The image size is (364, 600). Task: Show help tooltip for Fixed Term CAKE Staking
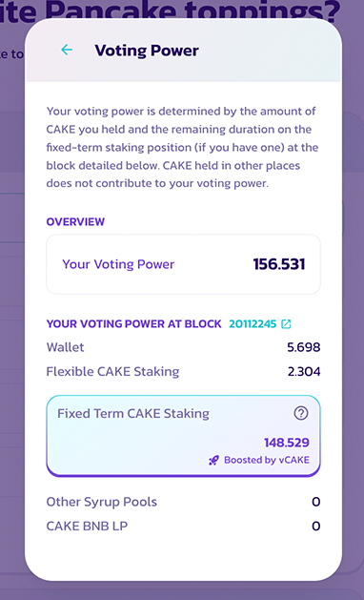301,413
